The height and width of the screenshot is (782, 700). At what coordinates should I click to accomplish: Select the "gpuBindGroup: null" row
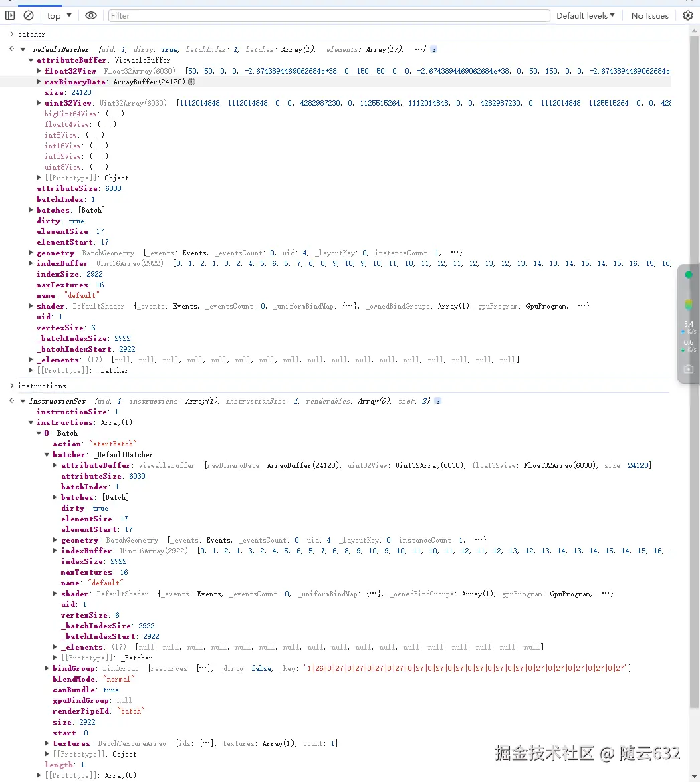pos(93,700)
